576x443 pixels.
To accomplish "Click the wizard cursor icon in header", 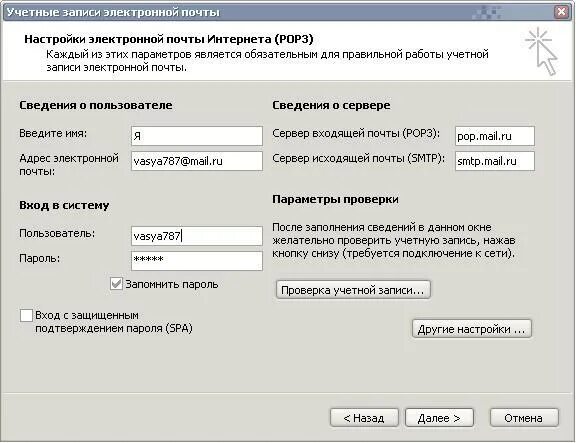I will click(x=542, y=51).
